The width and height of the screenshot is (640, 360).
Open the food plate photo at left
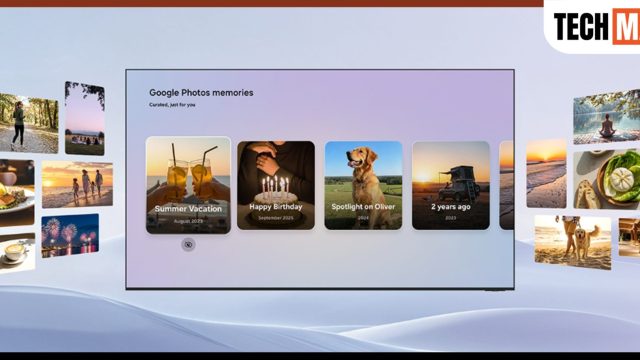pyautogui.click(x=17, y=193)
